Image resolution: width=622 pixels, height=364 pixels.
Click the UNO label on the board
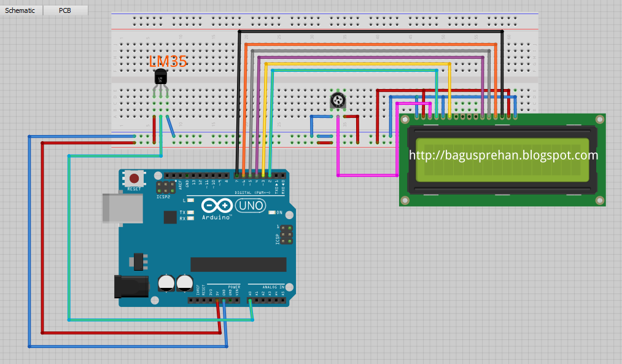[251, 206]
